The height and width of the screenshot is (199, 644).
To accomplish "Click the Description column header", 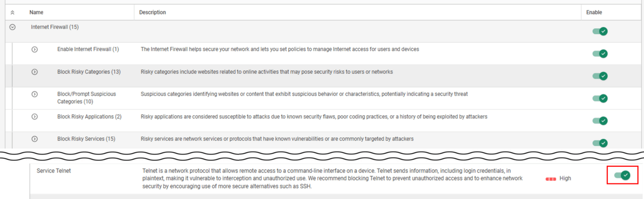I will [x=152, y=13].
